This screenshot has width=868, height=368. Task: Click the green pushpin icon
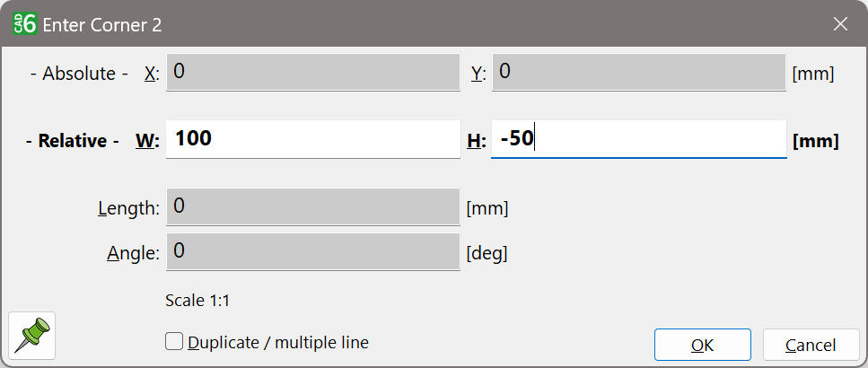[x=32, y=336]
